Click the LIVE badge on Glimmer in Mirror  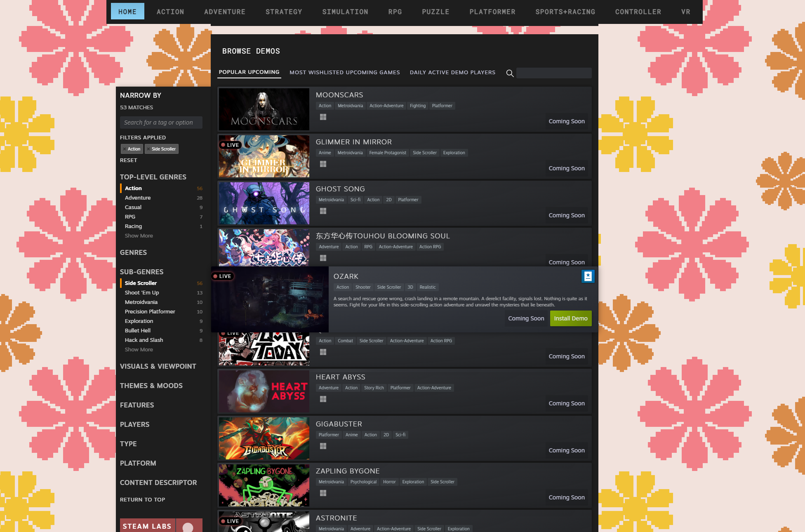coord(230,145)
